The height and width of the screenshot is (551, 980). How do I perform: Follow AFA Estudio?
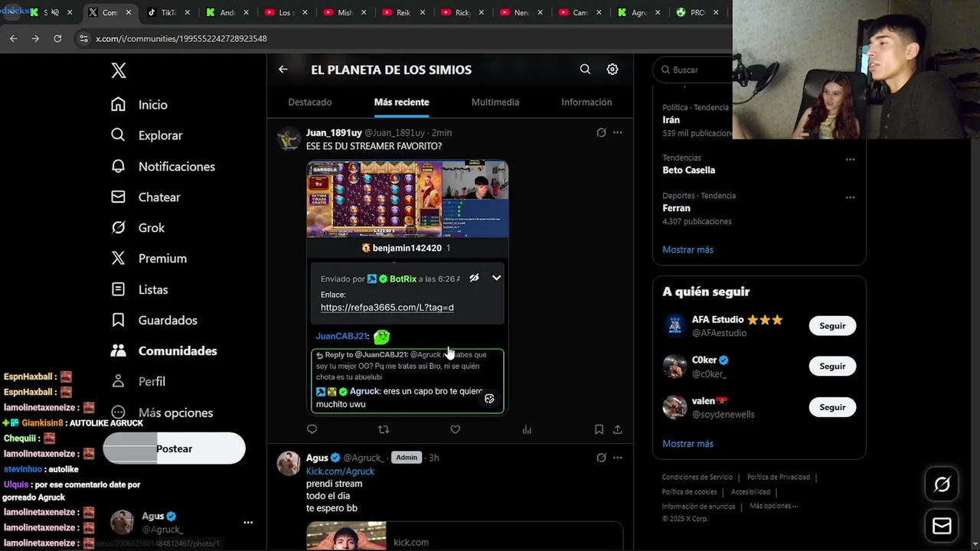point(832,326)
